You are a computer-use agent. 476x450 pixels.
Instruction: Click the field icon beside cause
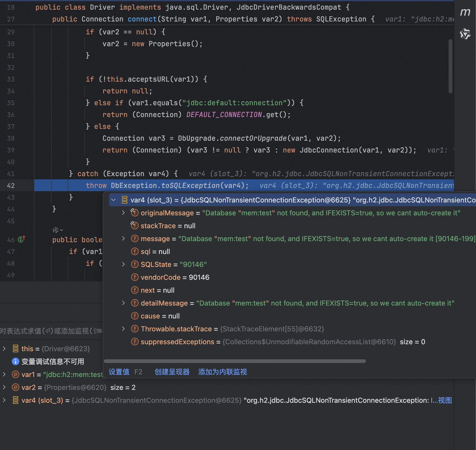[135, 316]
